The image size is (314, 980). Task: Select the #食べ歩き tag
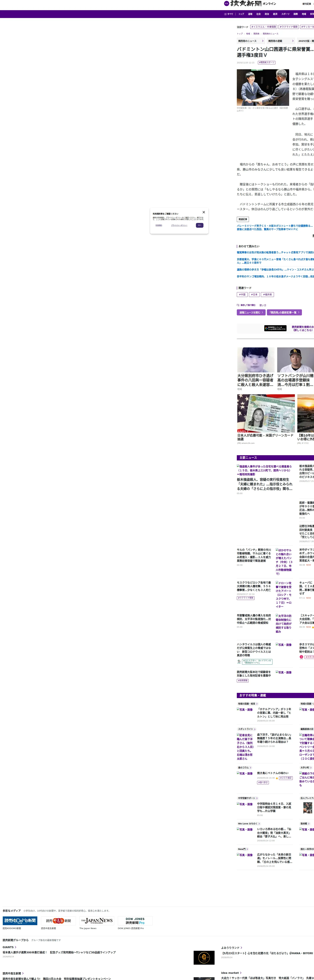(263, 783)
